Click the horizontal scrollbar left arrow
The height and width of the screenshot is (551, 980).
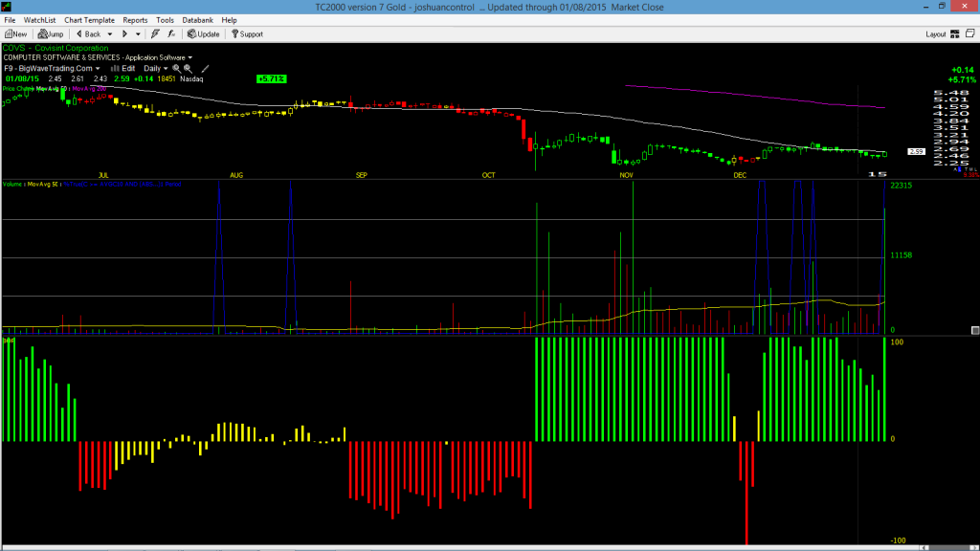pos(924,548)
